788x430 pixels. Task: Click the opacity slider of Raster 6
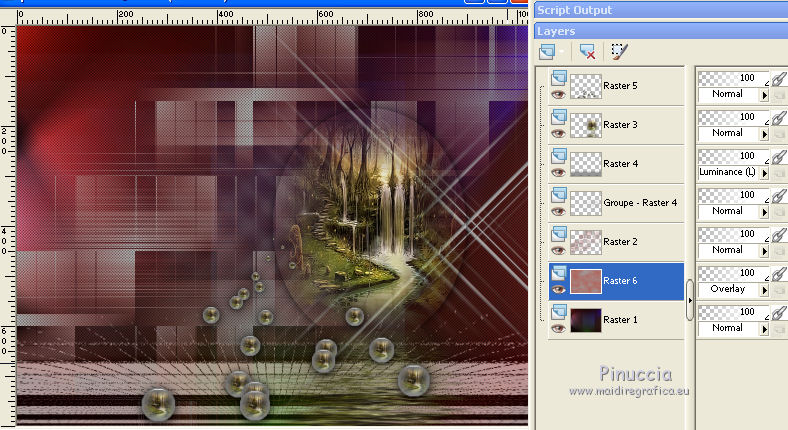tap(734, 273)
